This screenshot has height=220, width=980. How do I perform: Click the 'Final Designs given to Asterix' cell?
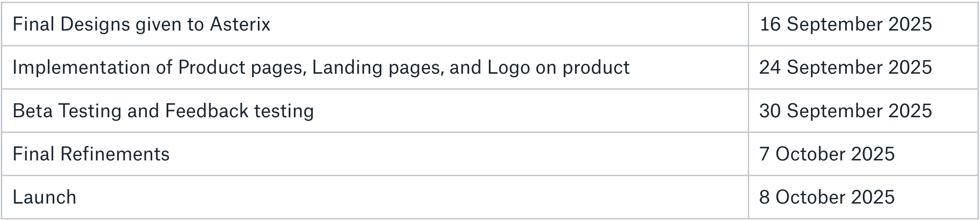pos(375,24)
